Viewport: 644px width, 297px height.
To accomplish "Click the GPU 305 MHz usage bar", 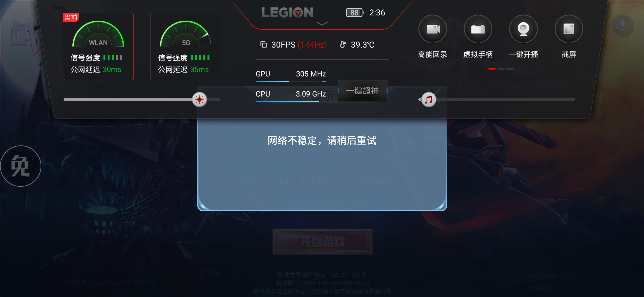I will [x=291, y=81].
